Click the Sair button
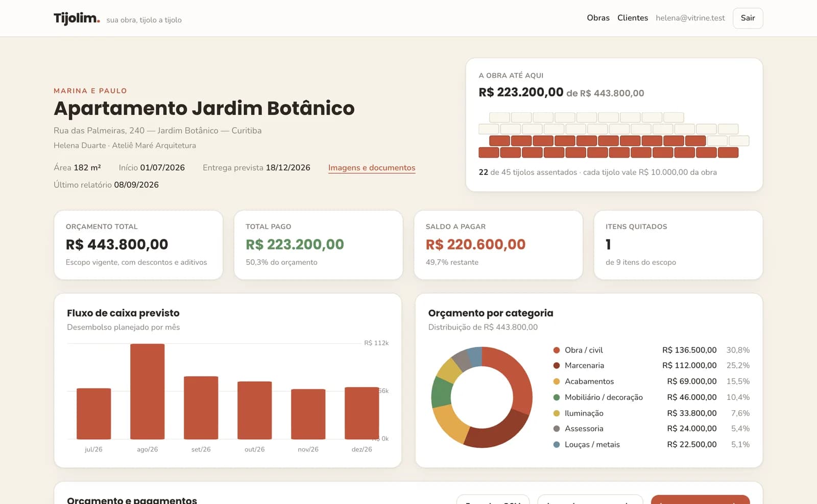The image size is (817, 504). coord(748,18)
